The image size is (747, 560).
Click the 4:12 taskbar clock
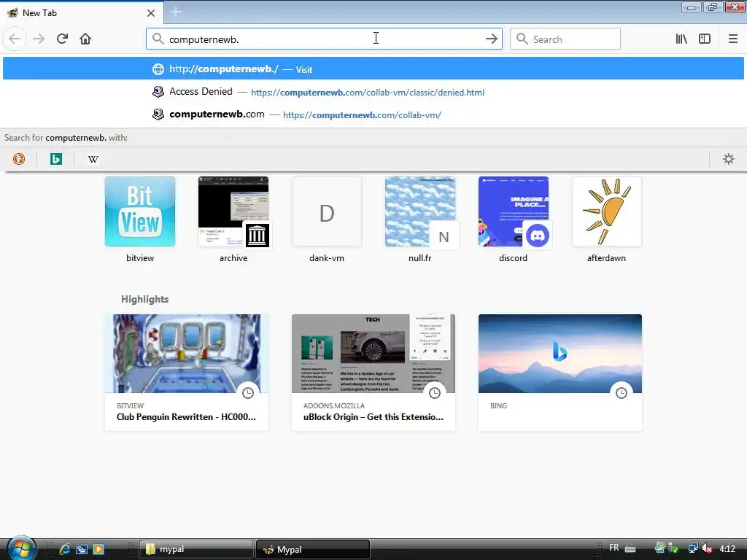point(727,548)
